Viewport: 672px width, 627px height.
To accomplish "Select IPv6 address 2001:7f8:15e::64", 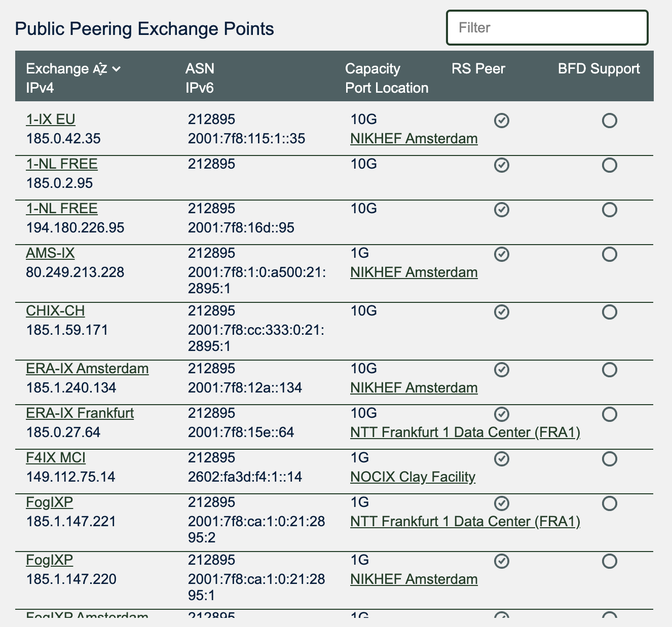I will click(x=241, y=432).
